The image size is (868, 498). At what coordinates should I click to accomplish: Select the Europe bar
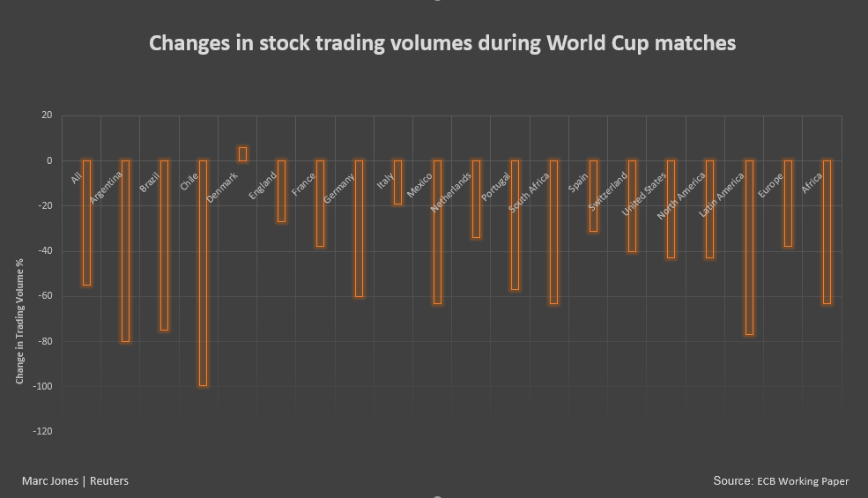point(788,204)
